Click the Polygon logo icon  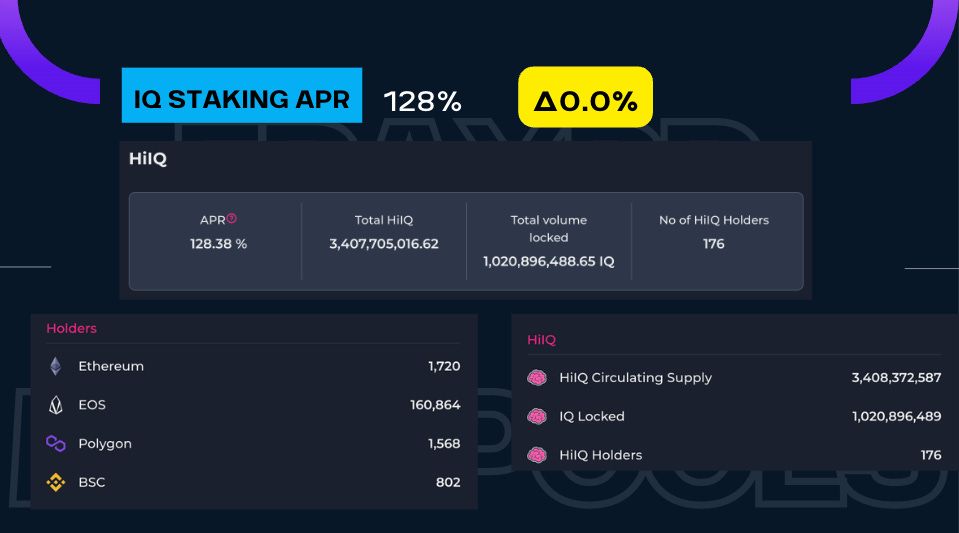click(x=56, y=444)
